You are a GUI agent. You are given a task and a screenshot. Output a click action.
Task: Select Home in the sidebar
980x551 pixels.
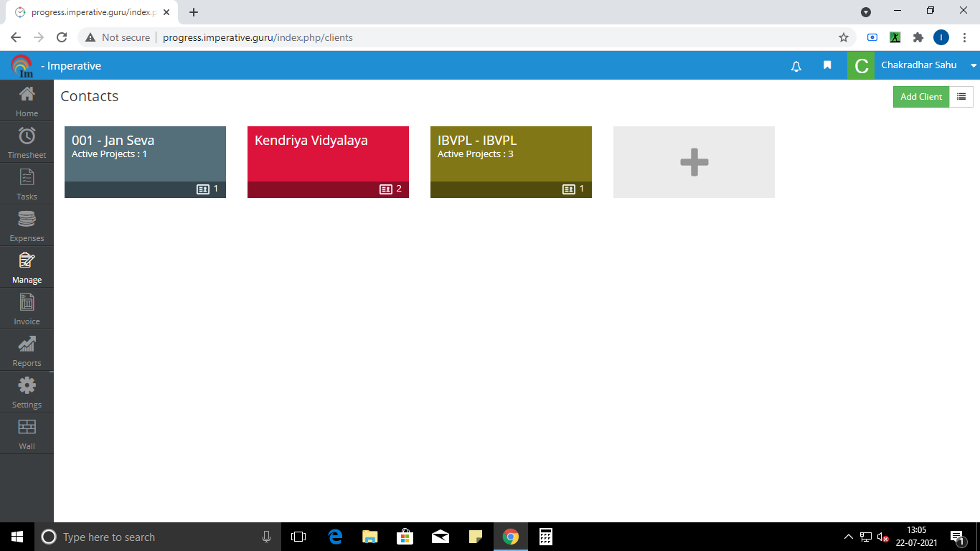[27, 100]
